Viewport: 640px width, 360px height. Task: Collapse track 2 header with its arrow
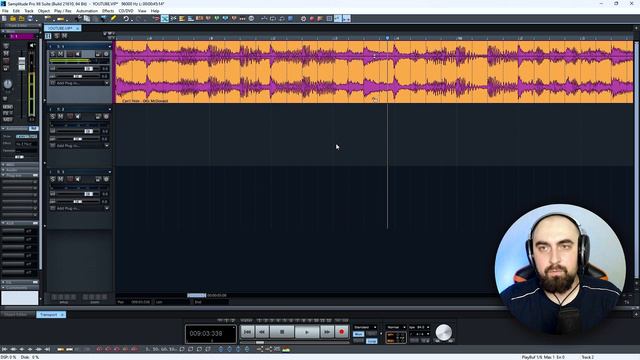click(109, 109)
